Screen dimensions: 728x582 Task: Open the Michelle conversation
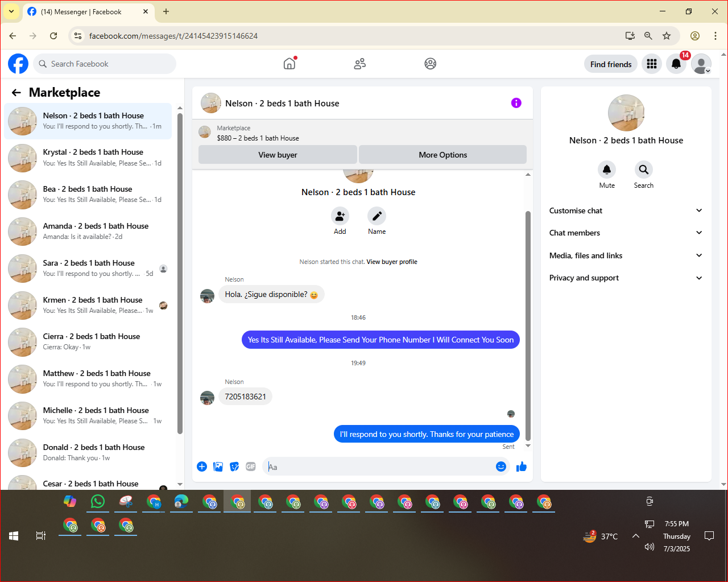pos(88,416)
